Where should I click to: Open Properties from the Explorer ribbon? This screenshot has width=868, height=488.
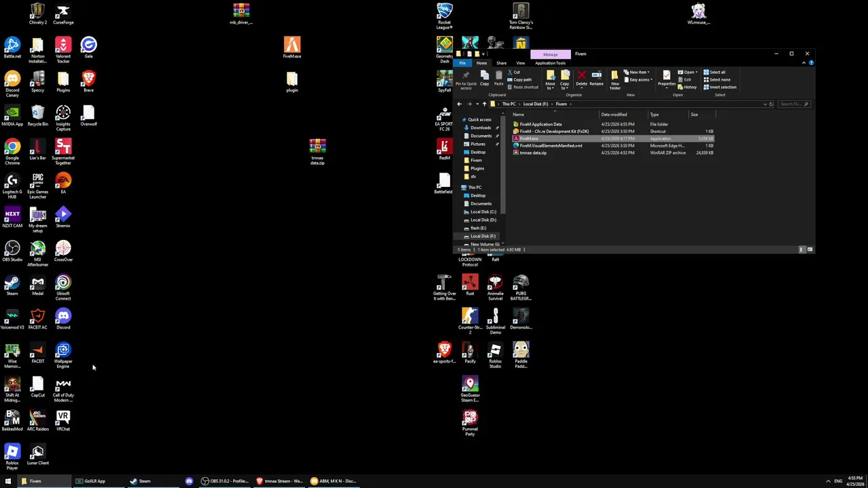[666, 79]
